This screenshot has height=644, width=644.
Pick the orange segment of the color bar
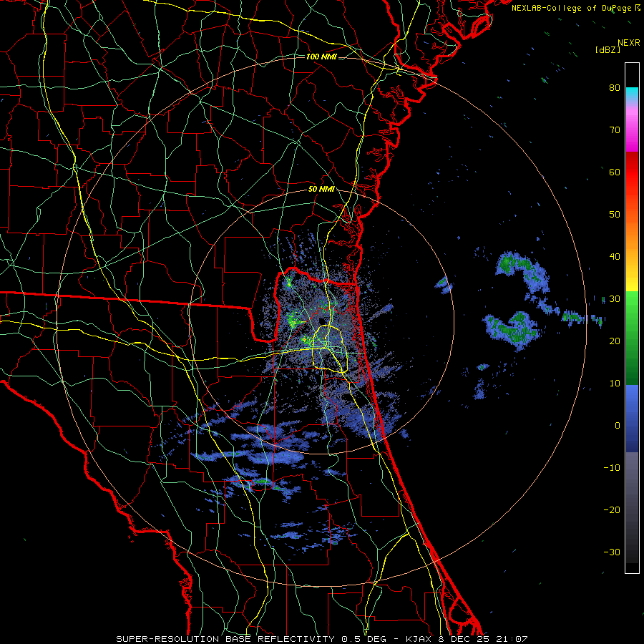pyautogui.click(x=632, y=234)
